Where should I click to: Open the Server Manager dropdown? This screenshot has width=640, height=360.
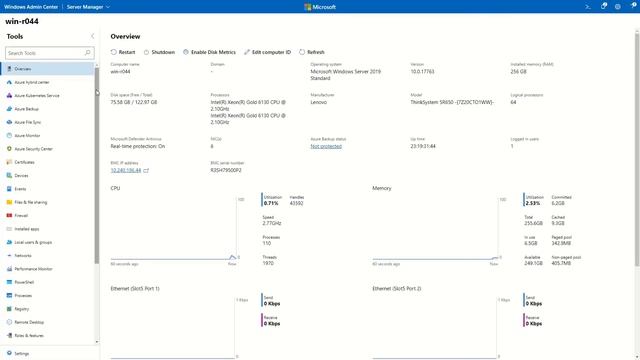(88, 7)
